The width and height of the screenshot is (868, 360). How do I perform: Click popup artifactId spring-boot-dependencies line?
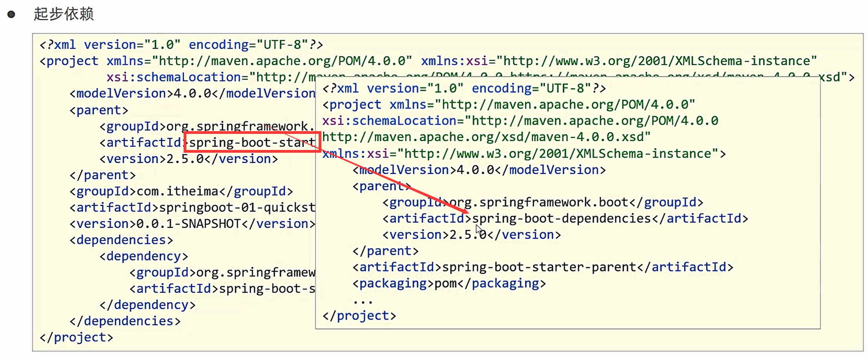pos(565,218)
